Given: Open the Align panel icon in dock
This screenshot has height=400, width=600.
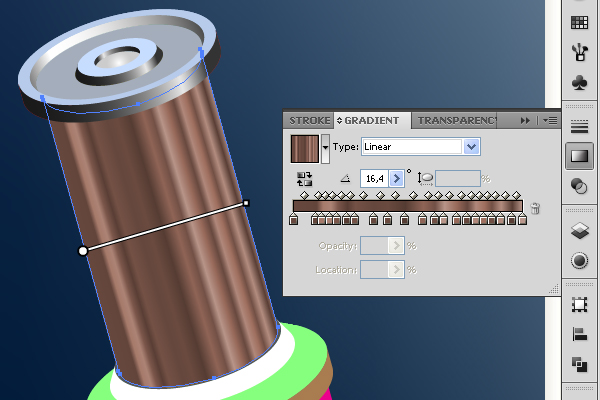Looking at the screenshot, I should pyautogui.click(x=579, y=334).
